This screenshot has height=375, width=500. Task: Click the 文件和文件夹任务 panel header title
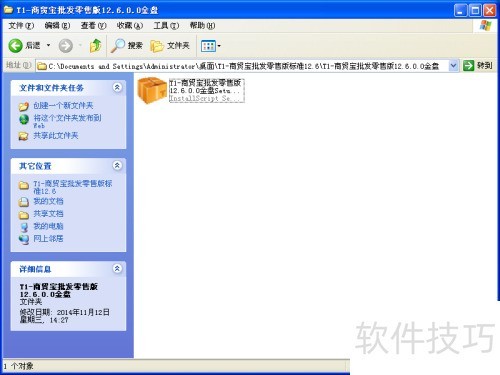point(51,88)
